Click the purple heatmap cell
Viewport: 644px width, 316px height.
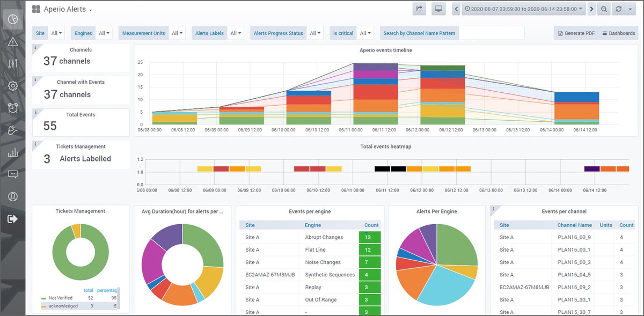pyautogui.click(x=592, y=168)
